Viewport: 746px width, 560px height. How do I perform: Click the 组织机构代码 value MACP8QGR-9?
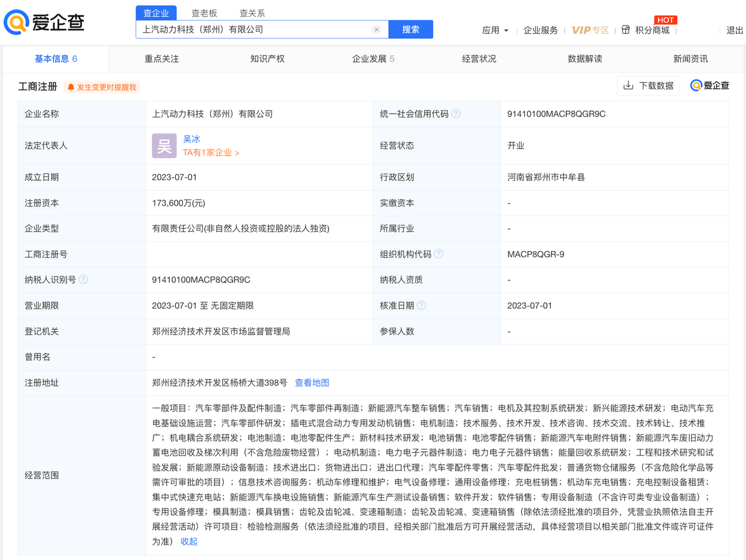click(x=536, y=254)
